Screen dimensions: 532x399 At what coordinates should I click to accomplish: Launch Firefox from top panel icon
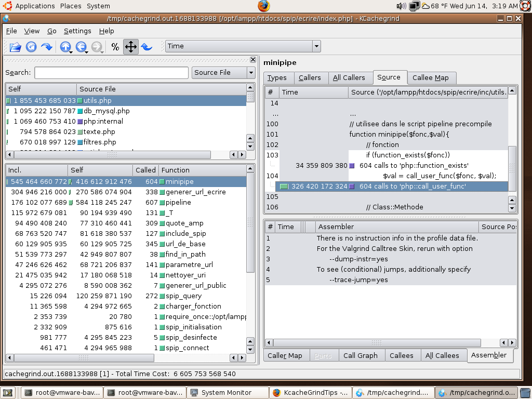pyautogui.click(x=263, y=6)
